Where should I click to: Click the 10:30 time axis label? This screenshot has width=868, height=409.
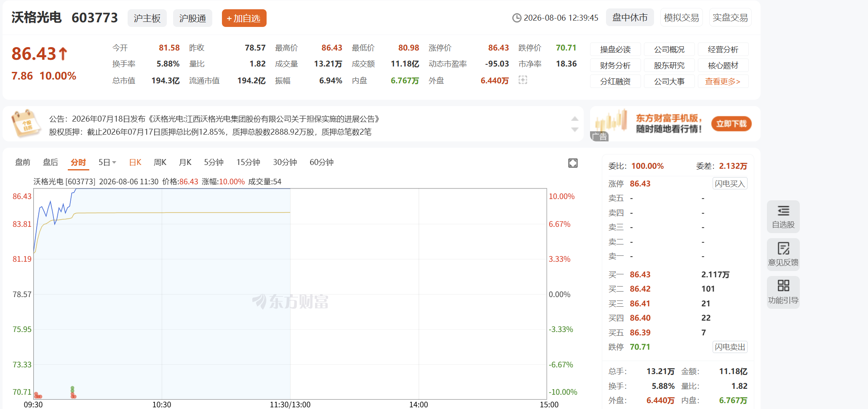click(162, 404)
